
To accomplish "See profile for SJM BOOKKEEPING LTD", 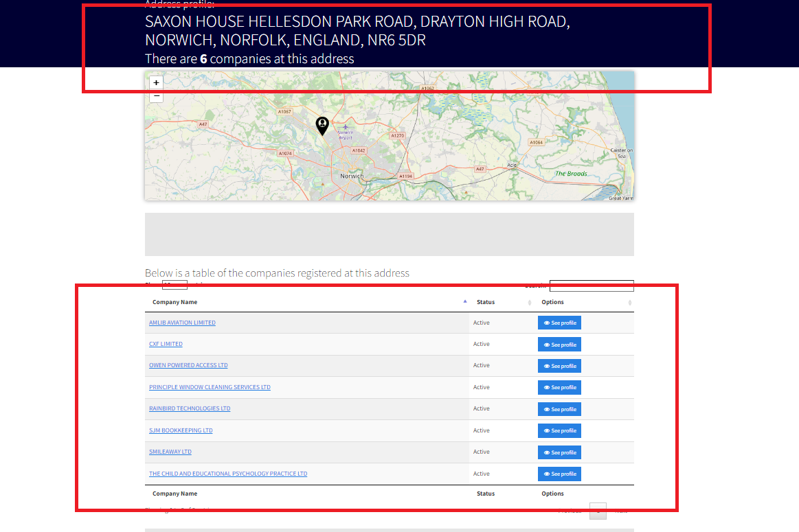I will pyautogui.click(x=559, y=430).
